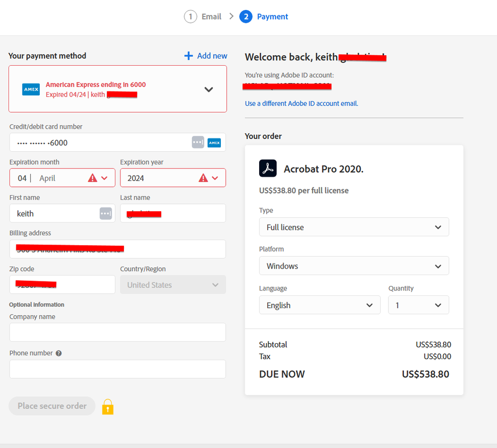Select the Payment step label
The height and width of the screenshot is (448, 497).
pos(273,16)
